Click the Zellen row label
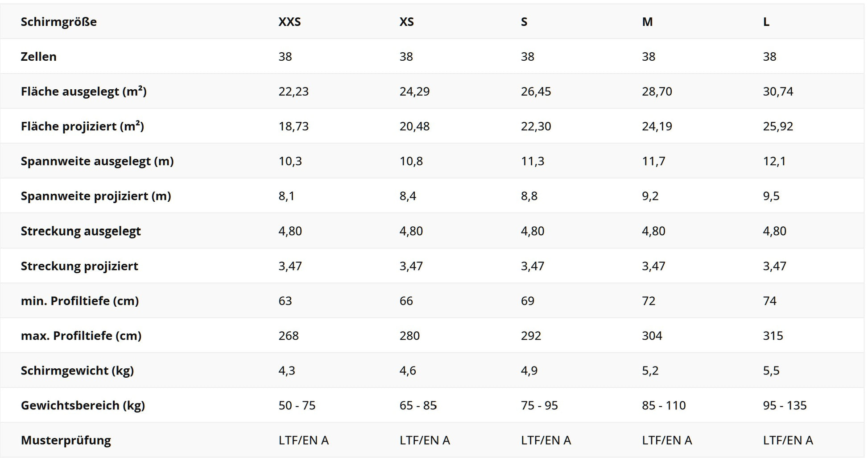Viewport: 868px width, 458px height. [x=38, y=57]
